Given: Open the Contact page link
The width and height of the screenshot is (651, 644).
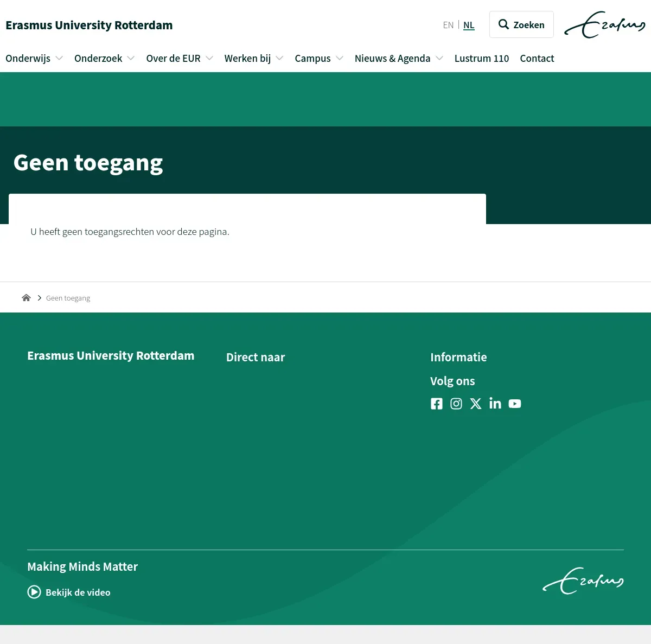Looking at the screenshot, I should coord(537,58).
